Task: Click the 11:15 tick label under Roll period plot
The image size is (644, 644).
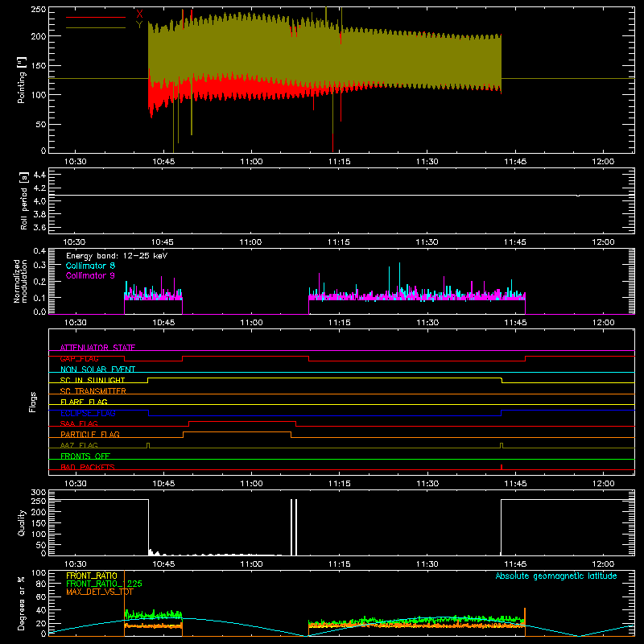Action: (339, 242)
